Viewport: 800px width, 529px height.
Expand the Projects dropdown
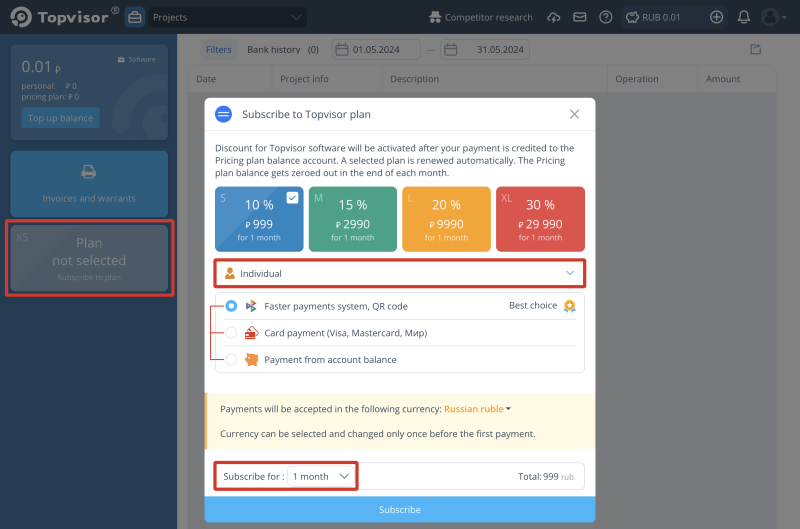(x=227, y=17)
